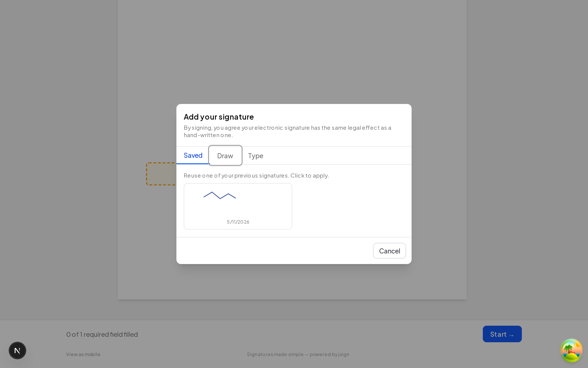Click the dashed signature field on document
Image resolution: width=588 pixels, height=368 pixels.
[161, 174]
